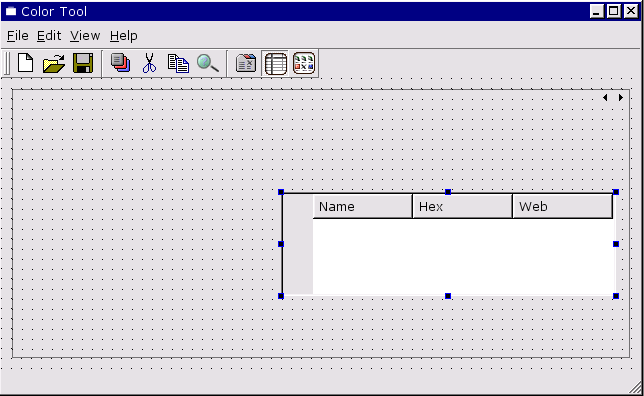
Task: Open the Edit menu
Action: (49, 36)
